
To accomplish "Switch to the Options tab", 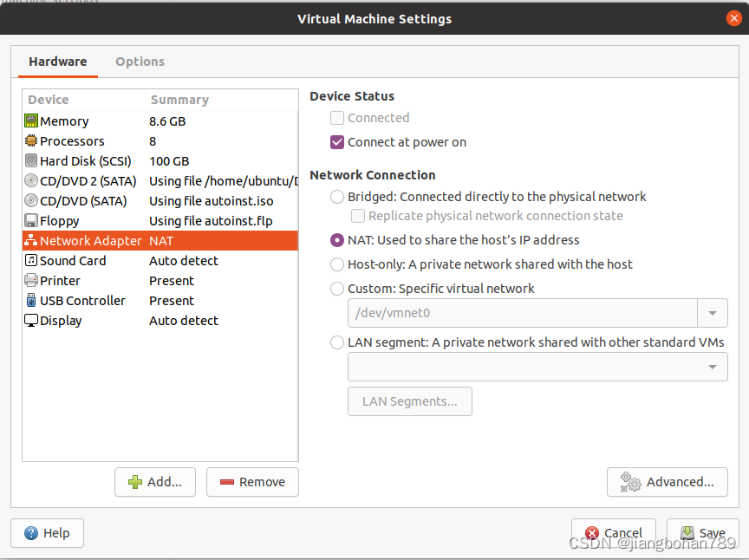I will [140, 62].
